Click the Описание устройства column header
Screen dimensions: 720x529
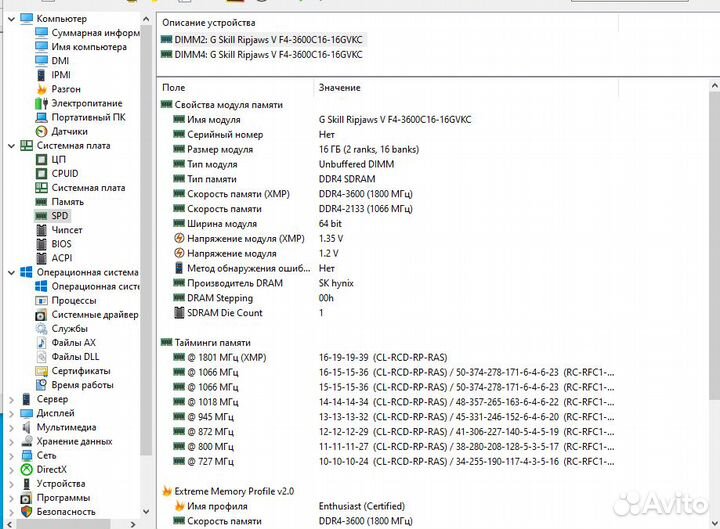388,23
